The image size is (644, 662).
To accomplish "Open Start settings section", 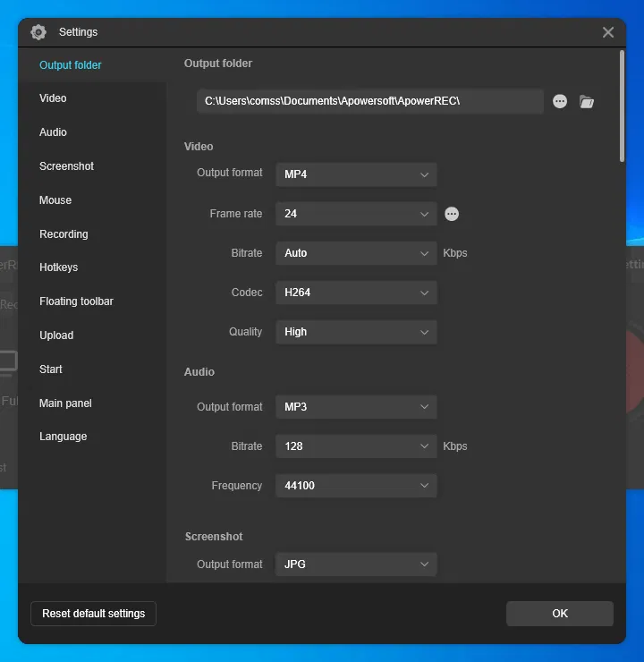I will [51, 369].
